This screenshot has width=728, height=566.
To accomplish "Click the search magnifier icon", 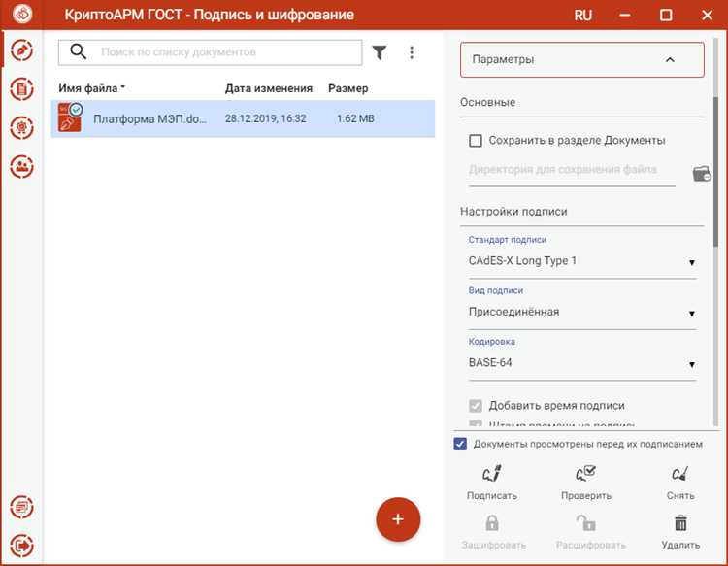I will point(78,51).
